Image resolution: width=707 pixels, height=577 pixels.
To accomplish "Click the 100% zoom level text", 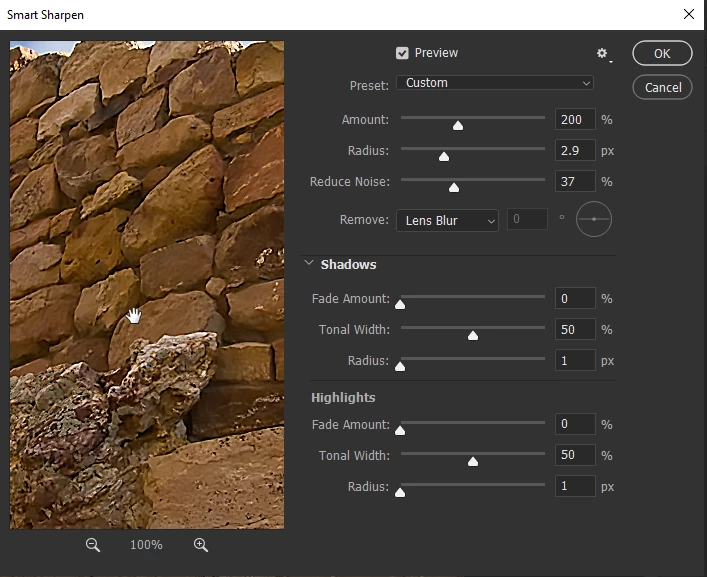I will tap(146, 545).
